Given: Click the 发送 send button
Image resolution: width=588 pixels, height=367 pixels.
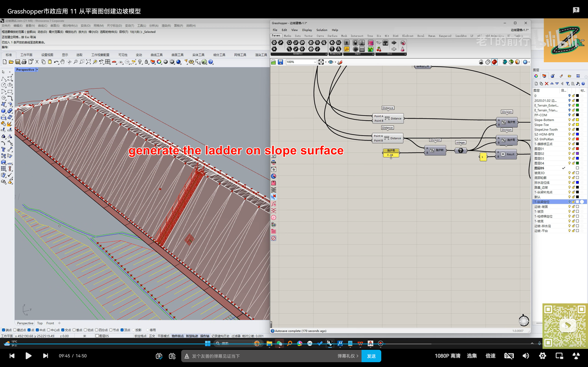Looking at the screenshot, I should pyautogui.click(x=371, y=356).
